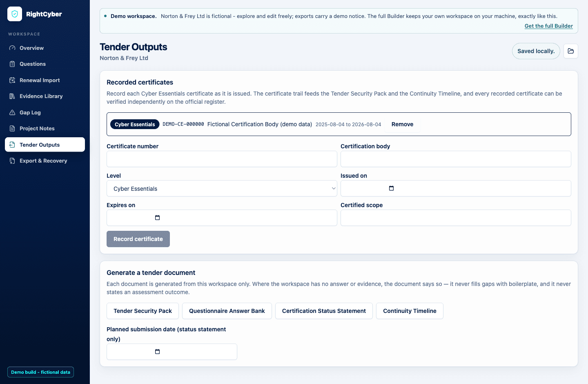This screenshot has width=588, height=384.
Task: Click the Cyber Essentials certificate badge
Action: (x=135, y=124)
